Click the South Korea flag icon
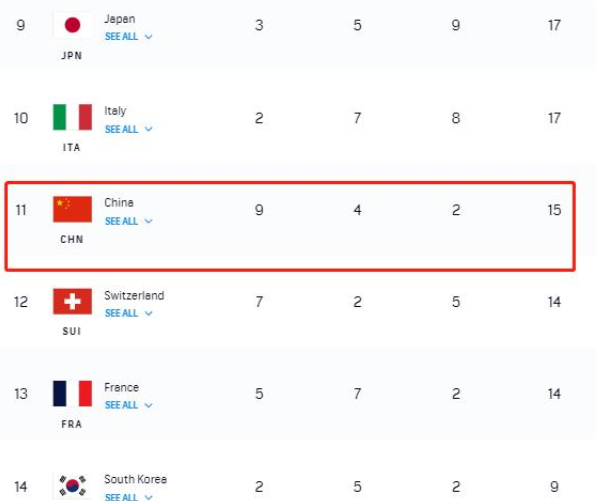Image resolution: width=609 pixels, height=501 pixels. [x=72, y=486]
